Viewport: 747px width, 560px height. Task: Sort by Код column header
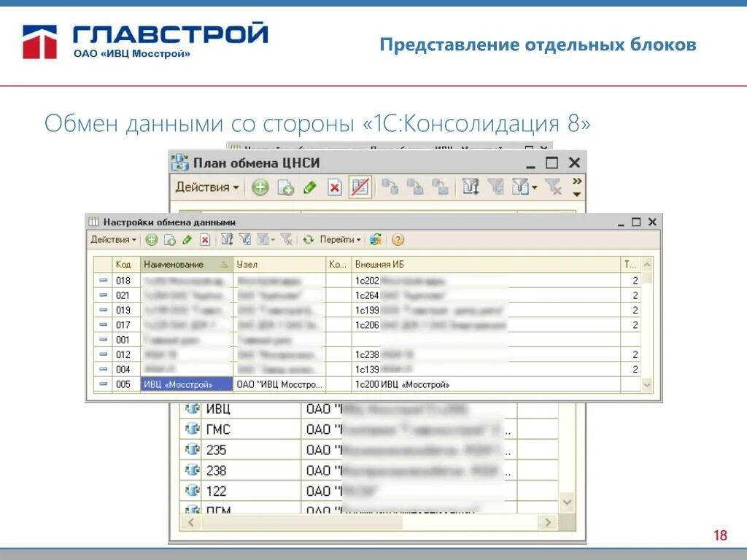click(x=125, y=264)
